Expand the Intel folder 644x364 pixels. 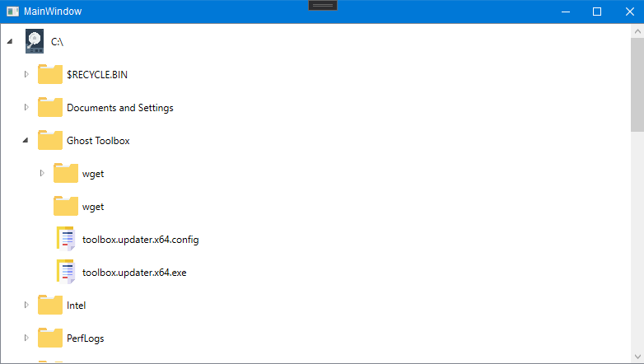pyautogui.click(x=26, y=305)
